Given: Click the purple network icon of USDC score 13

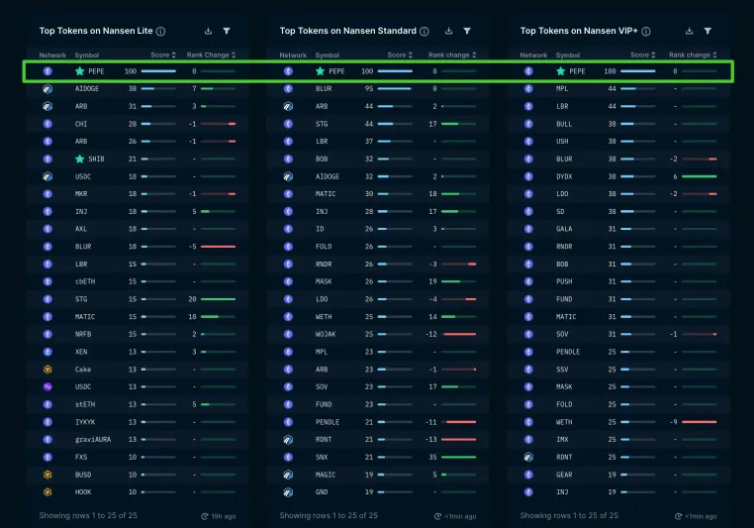Looking at the screenshot, I should (48, 387).
